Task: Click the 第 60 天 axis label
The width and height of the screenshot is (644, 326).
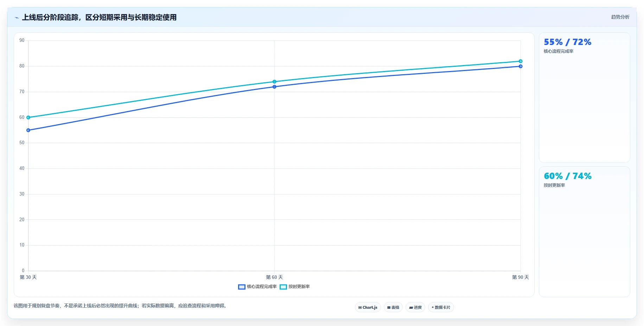Action: pos(274,277)
